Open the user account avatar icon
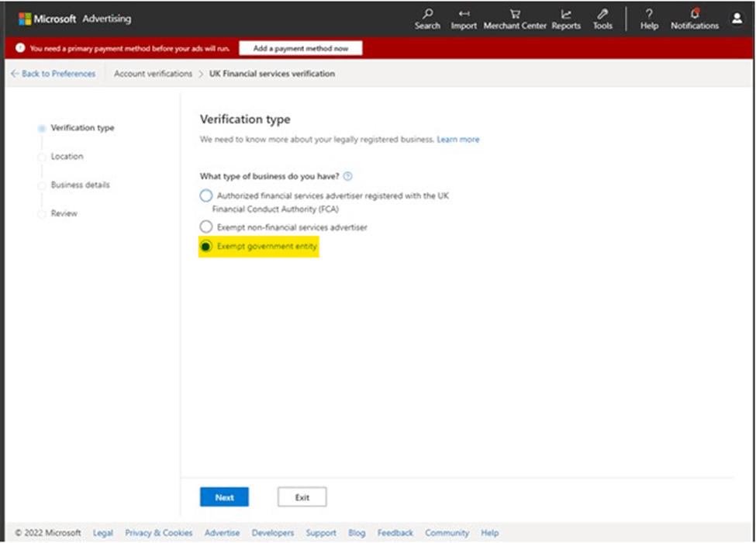Screen dimensions: 756x543 tap(737, 19)
